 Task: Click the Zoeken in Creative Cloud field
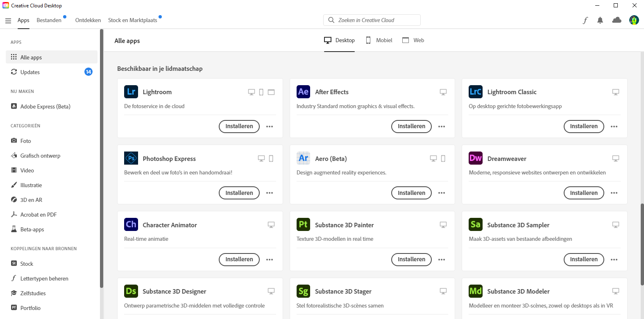point(372,20)
